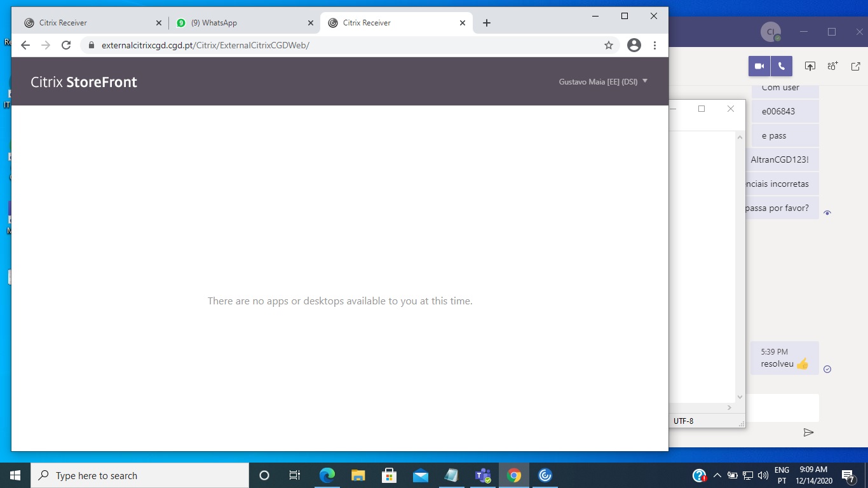868x488 pixels.
Task: Click the taskbar search box
Action: click(140, 475)
